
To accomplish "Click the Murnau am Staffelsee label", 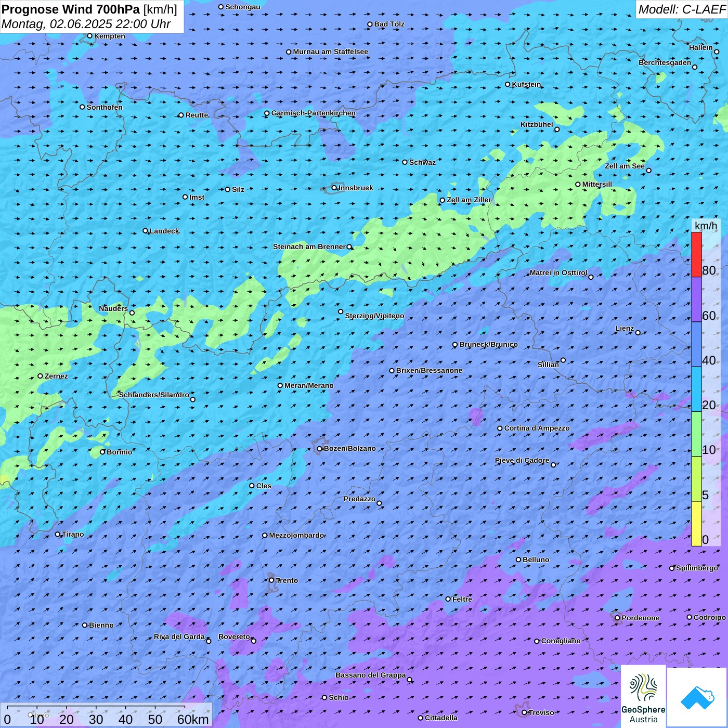I will (x=330, y=51).
